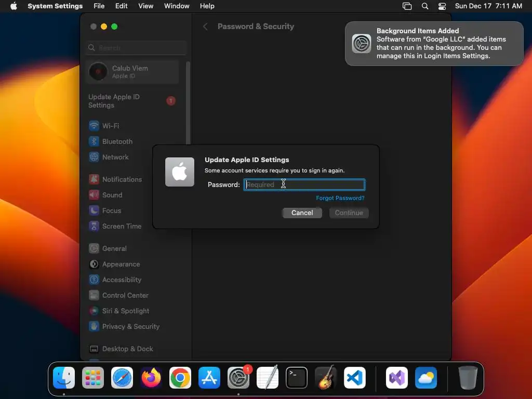The width and height of the screenshot is (532, 399).
Task: Open TextEdit in the Dock
Action: [x=268, y=378]
